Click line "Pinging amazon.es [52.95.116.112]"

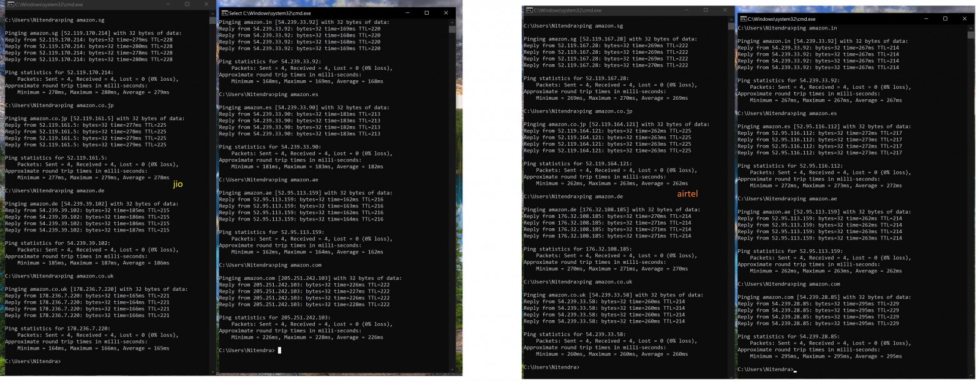pyautogui.click(x=824, y=127)
